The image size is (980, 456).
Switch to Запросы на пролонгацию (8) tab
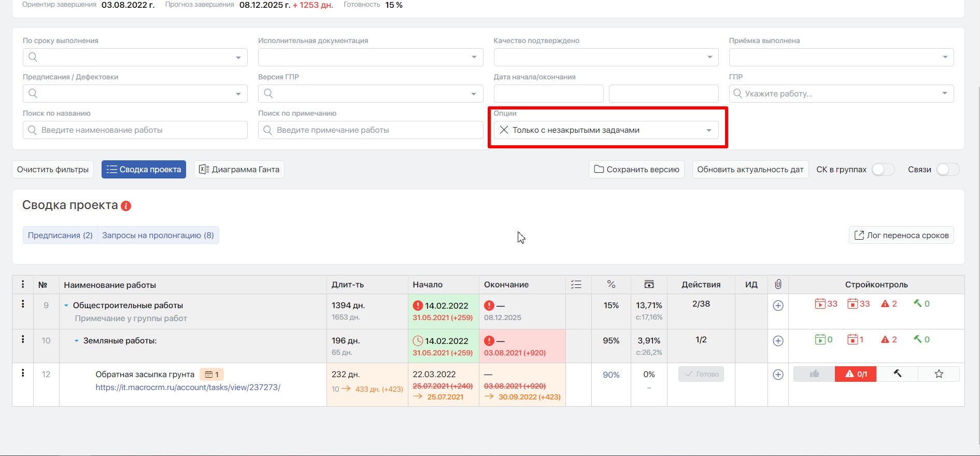point(158,236)
